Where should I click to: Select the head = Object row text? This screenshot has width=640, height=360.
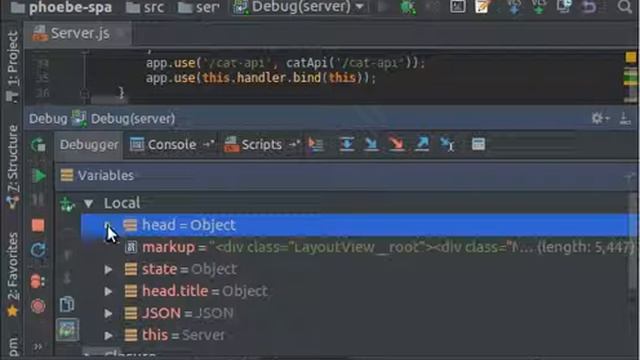(189, 225)
